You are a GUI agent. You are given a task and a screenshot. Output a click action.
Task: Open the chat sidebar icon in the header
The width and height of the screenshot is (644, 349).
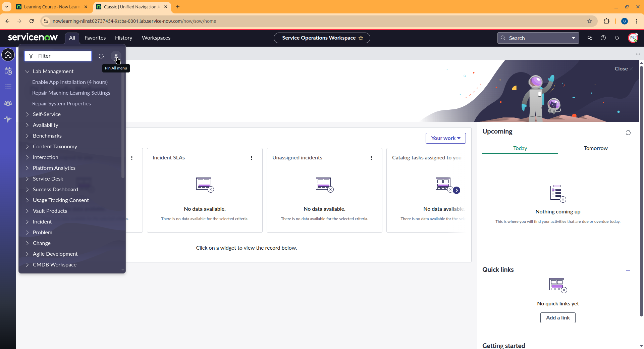(590, 38)
